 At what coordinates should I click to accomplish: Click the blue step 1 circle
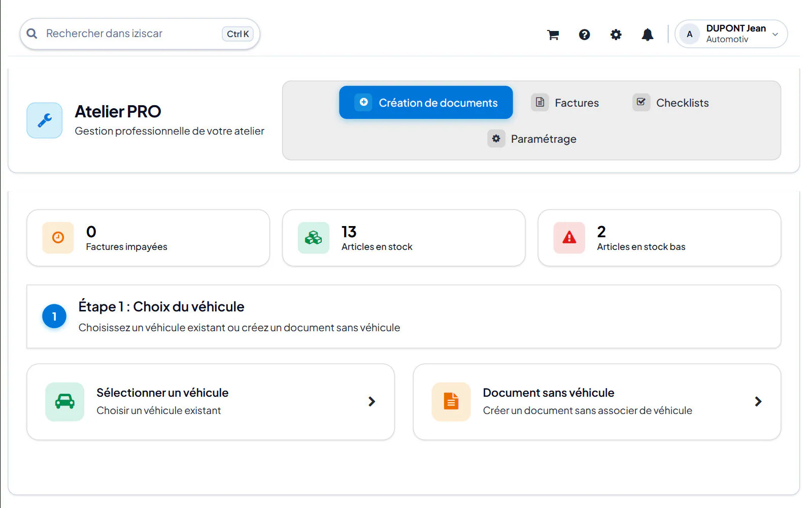pyautogui.click(x=54, y=316)
